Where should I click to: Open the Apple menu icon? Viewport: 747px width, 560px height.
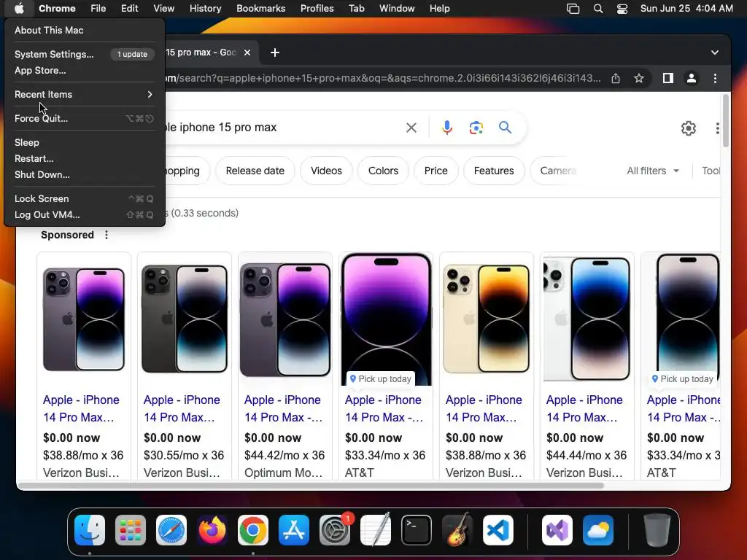pos(19,8)
